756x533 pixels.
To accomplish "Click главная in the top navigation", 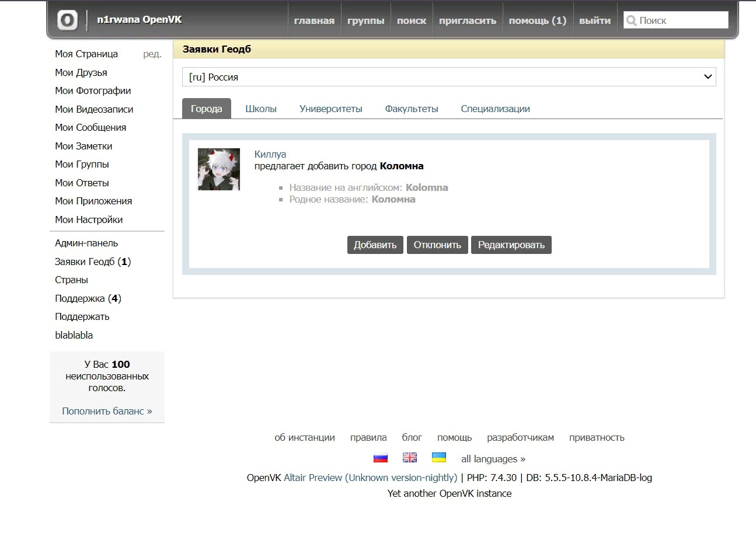I will pos(314,20).
